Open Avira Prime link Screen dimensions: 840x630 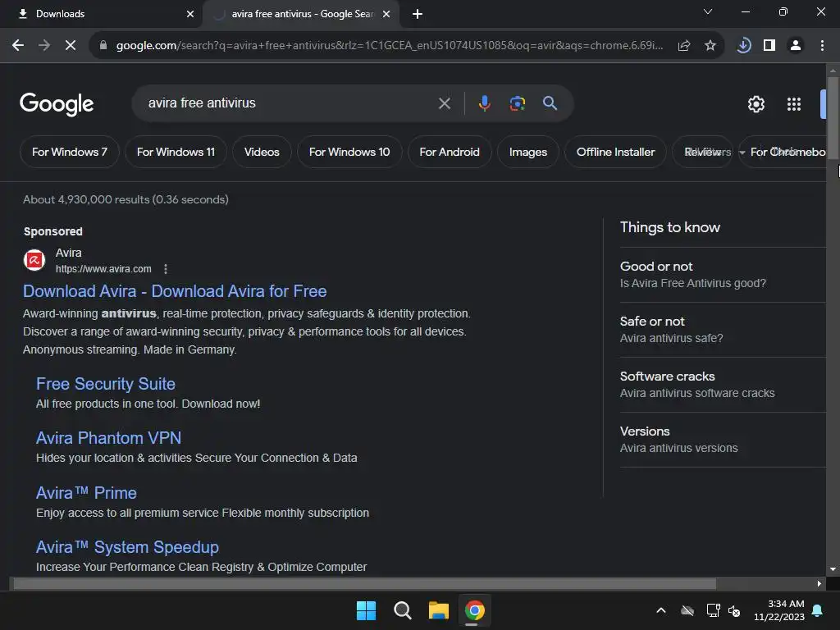point(86,493)
